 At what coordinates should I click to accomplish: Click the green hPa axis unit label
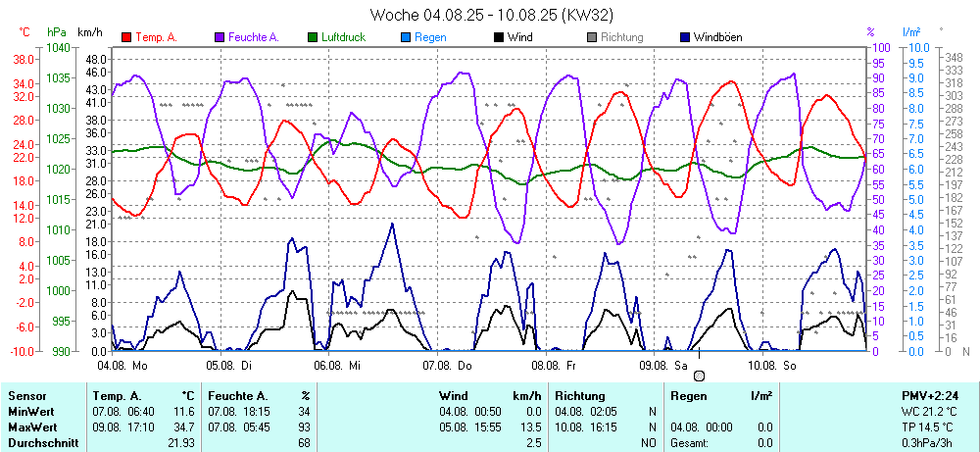[x=56, y=32]
